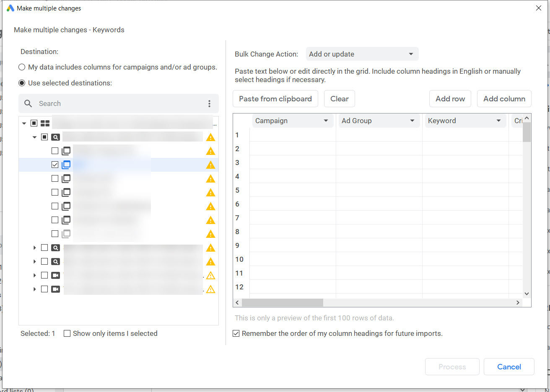Click the account grid icon in the tree
This screenshot has height=392, width=550.
pos(45,123)
